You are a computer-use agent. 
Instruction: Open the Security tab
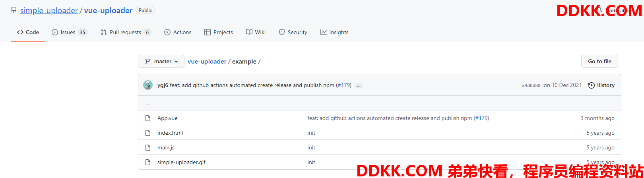tap(293, 32)
